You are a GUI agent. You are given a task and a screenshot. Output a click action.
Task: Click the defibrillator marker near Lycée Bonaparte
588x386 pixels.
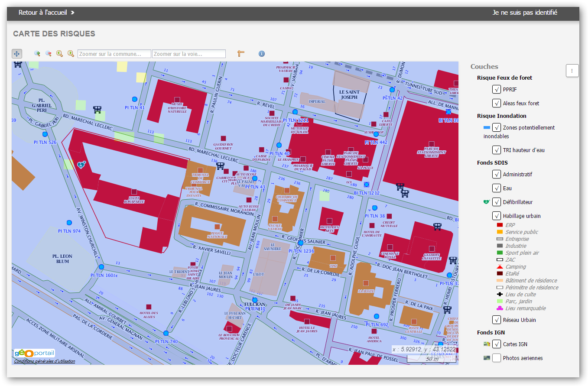(x=81, y=165)
